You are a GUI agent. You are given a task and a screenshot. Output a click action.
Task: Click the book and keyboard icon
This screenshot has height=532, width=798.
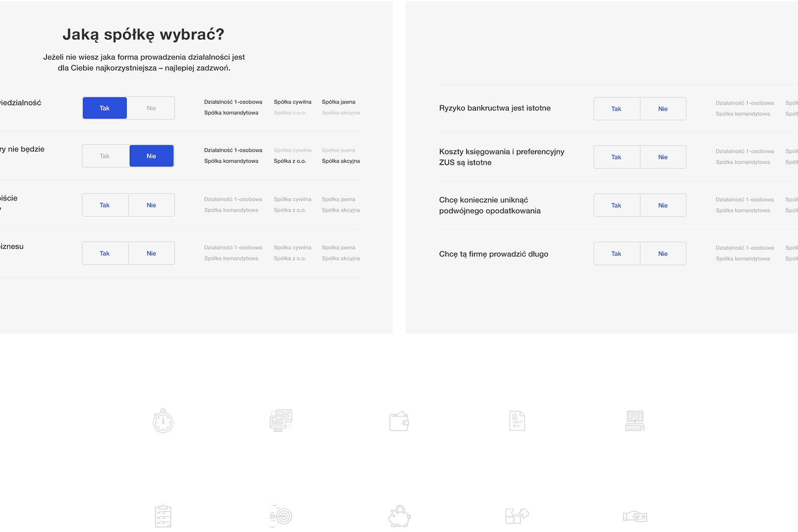coord(635,421)
